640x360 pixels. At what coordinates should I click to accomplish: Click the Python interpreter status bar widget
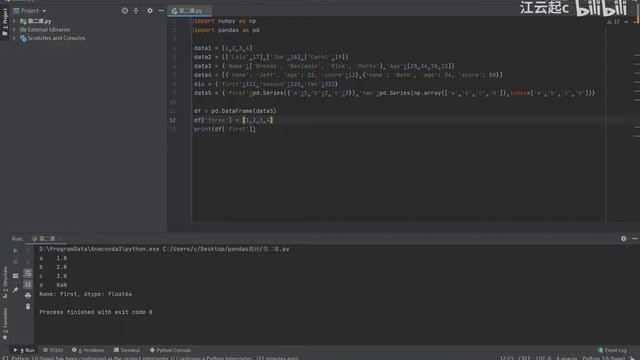603,358
